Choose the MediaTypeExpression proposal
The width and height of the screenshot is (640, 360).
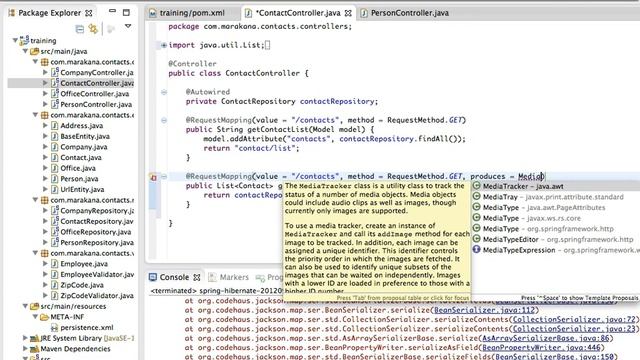coord(556,250)
